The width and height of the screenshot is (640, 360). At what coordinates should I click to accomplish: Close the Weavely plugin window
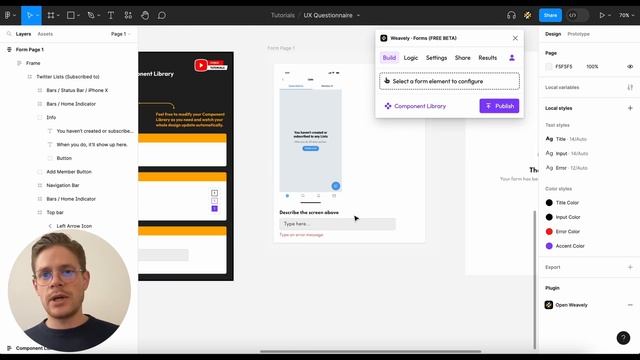point(515,38)
